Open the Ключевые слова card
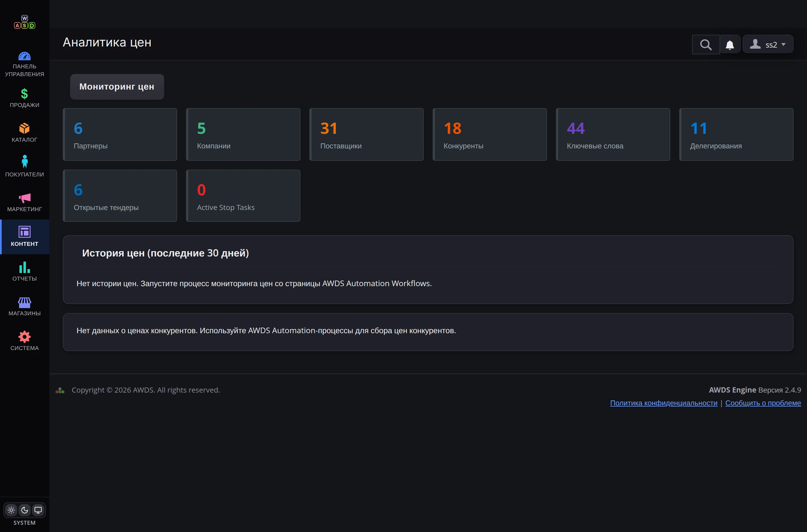Viewport: 807px width, 532px height. pos(613,134)
